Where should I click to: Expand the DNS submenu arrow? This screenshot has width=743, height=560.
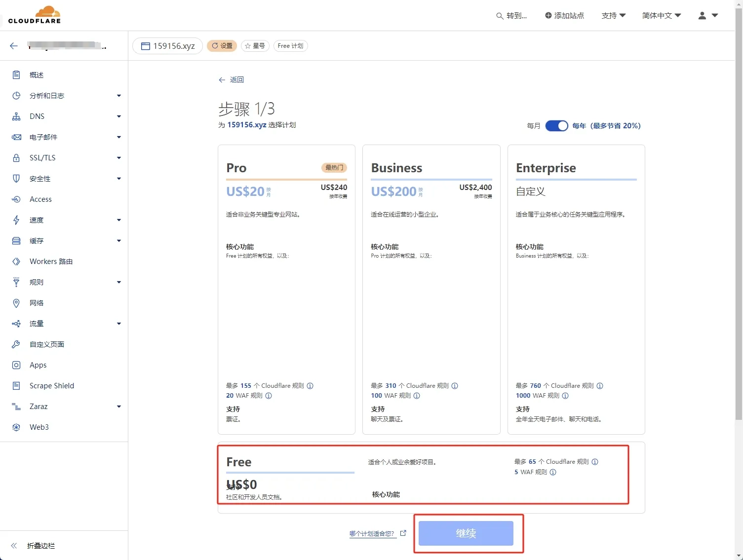click(x=119, y=116)
